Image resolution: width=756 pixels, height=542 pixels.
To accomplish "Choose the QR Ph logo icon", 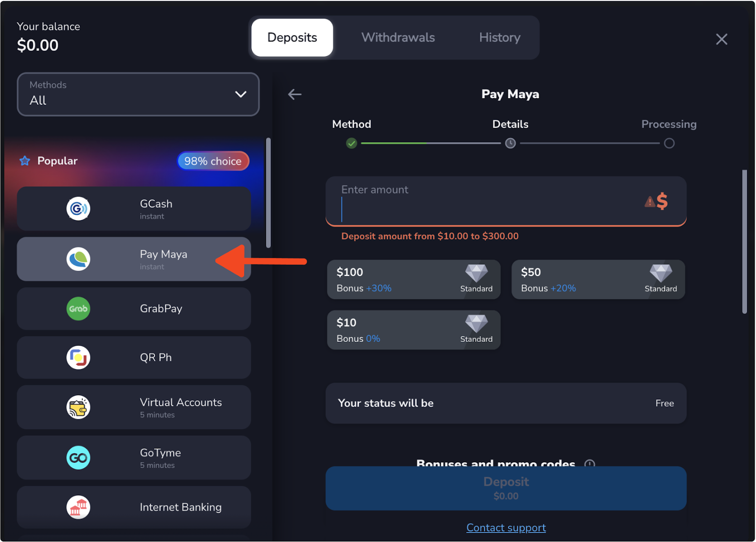I will (78, 357).
